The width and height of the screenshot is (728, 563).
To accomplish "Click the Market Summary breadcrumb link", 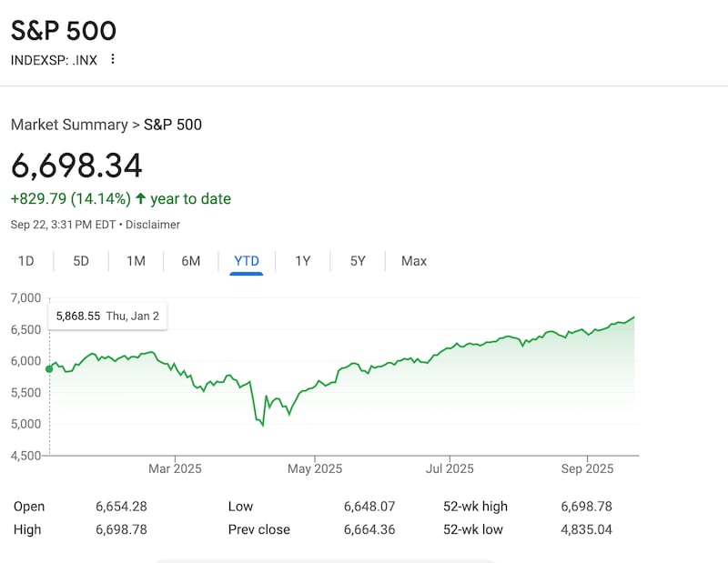I will point(69,125).
